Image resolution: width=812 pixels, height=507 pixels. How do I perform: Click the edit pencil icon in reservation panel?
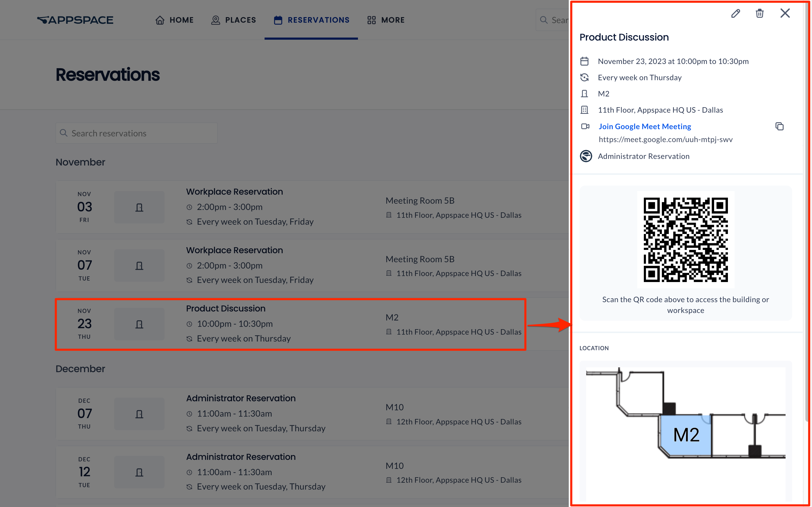click(735, 14)
